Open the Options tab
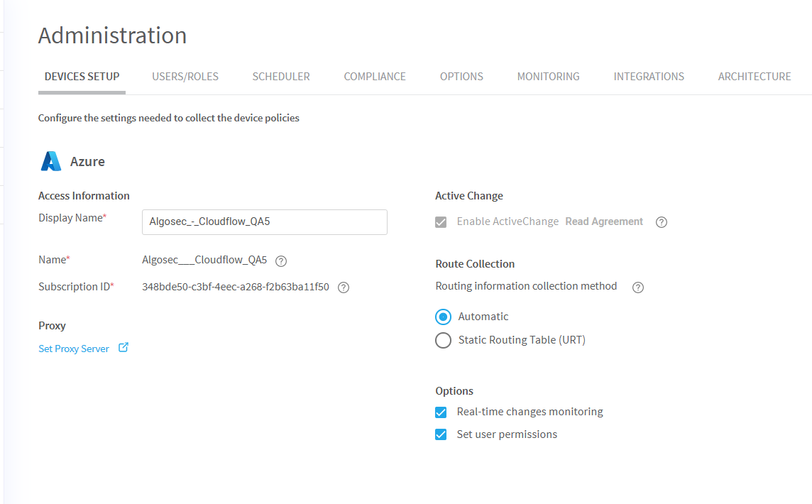 [461, 77]
